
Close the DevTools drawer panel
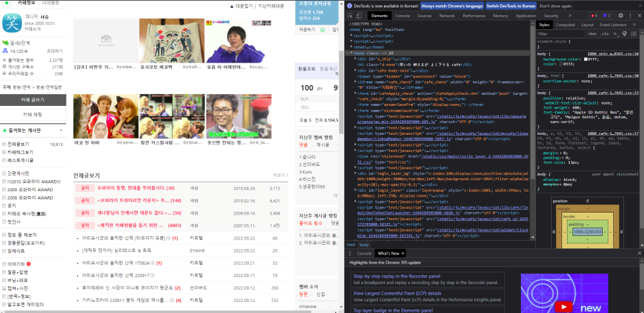click(638, 253)
